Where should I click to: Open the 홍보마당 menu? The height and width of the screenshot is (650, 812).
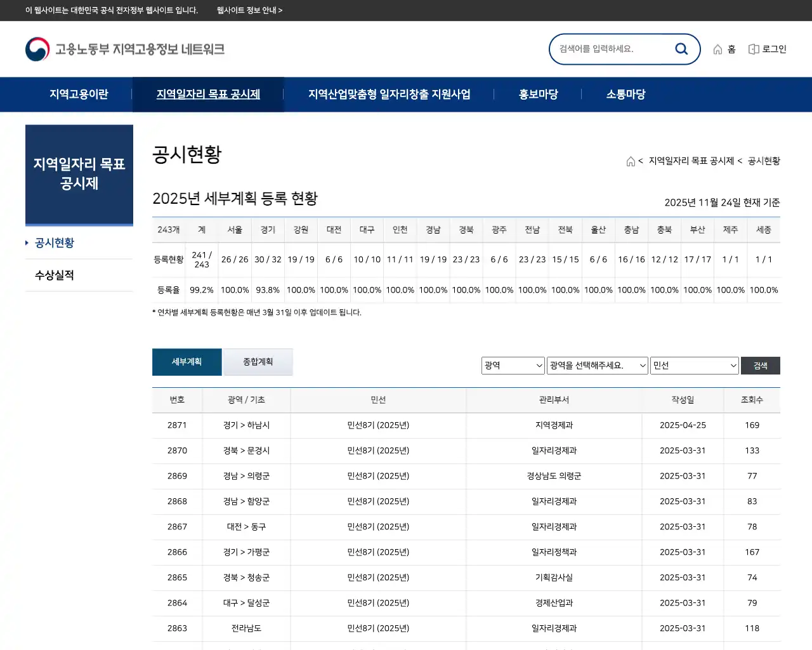(537, 94)
